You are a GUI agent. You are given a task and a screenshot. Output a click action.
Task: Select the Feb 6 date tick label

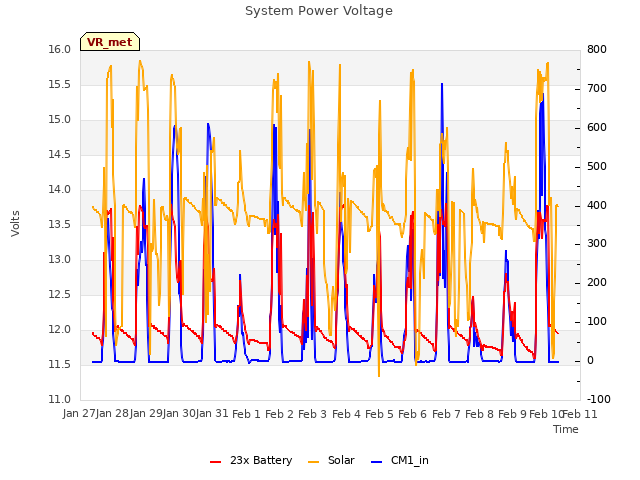click(412, 414)
